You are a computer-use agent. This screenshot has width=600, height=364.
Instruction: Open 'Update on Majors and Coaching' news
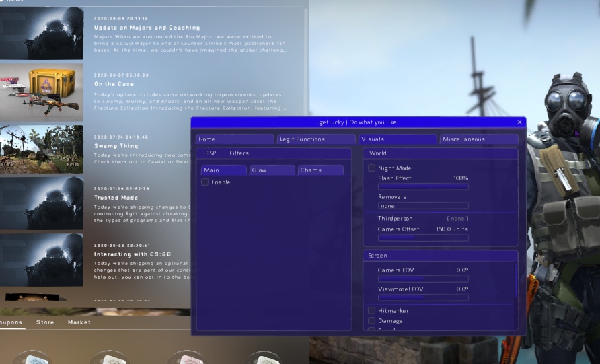point(147,28)
